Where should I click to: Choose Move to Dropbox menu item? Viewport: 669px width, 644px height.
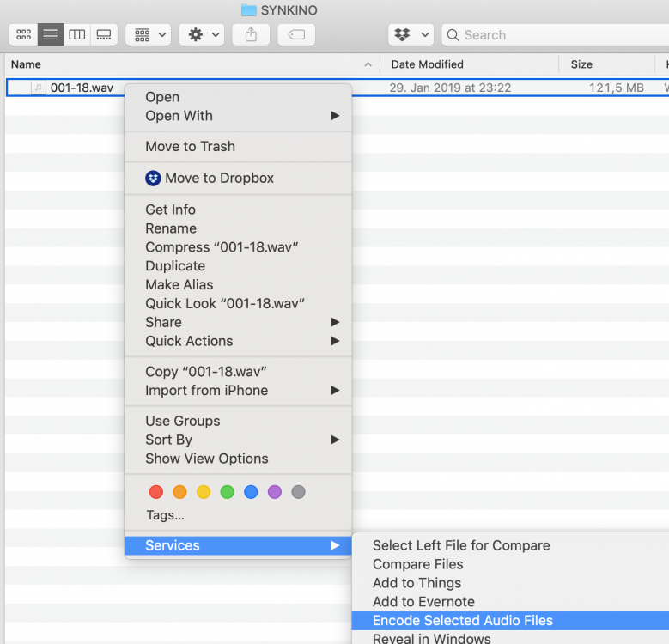point(219,179)
